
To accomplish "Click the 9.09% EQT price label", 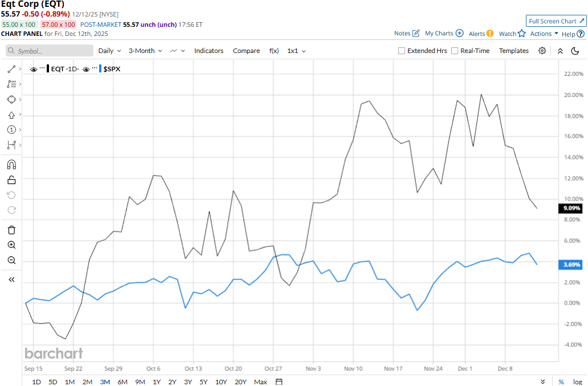I will point(571,208).
